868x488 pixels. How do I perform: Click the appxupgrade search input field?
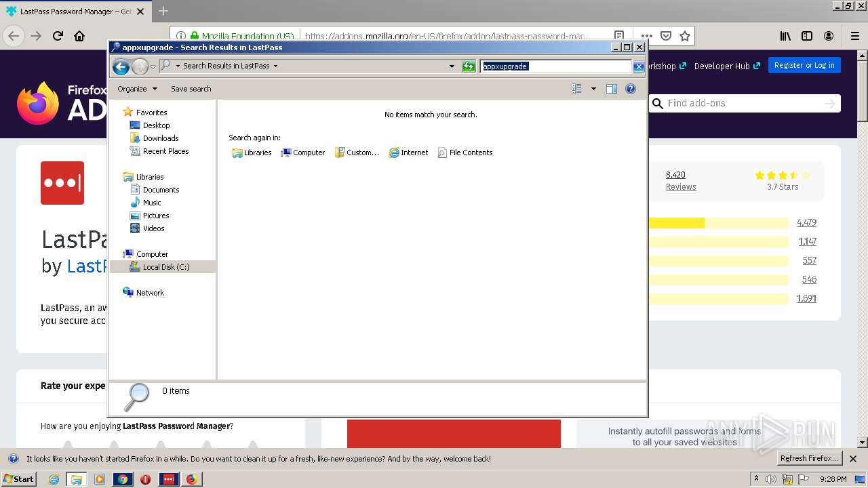(x=556, y=66)
